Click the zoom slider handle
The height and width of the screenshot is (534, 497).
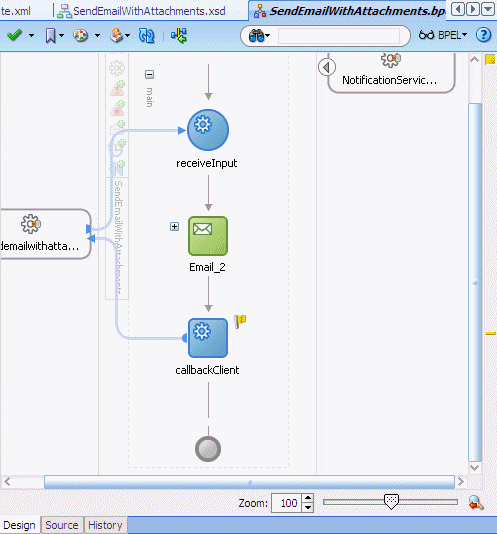(391, 502)
